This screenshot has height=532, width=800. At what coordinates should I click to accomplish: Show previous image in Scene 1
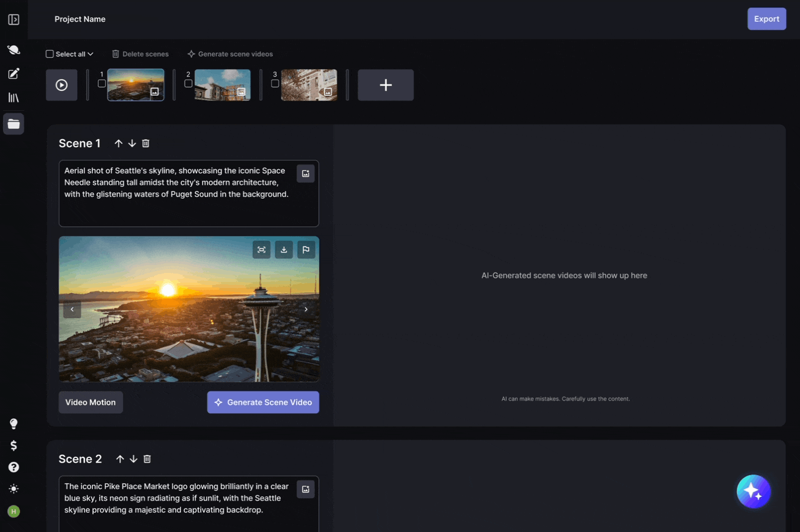point(72,309)
